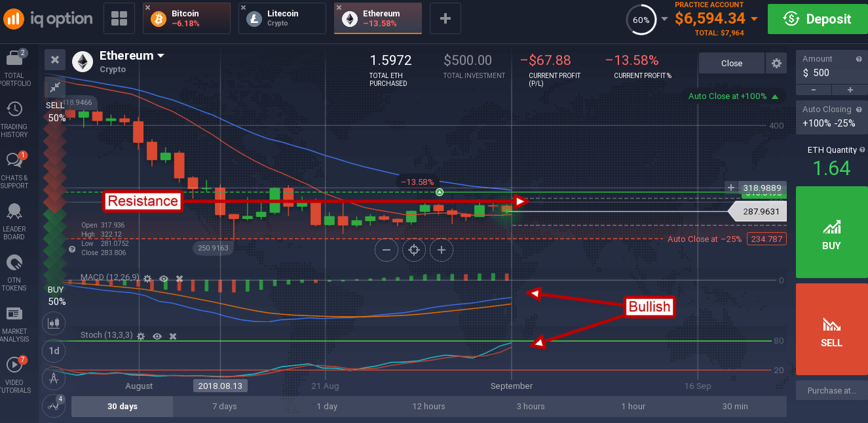This screenshot has height=423, width=868.
Task: Expand Auto Close at +100% option
Action: tap(733, 96)
